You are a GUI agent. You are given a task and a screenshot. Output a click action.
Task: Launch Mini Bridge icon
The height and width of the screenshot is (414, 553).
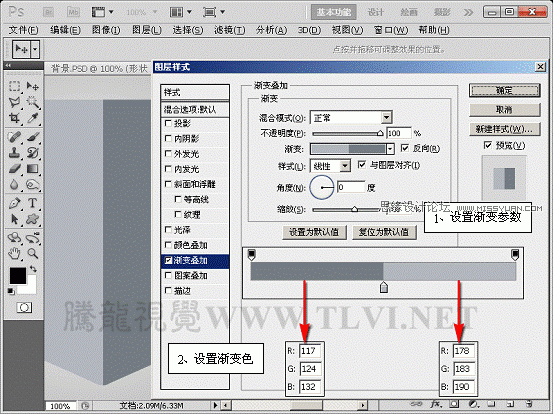(x=73, y=12)
